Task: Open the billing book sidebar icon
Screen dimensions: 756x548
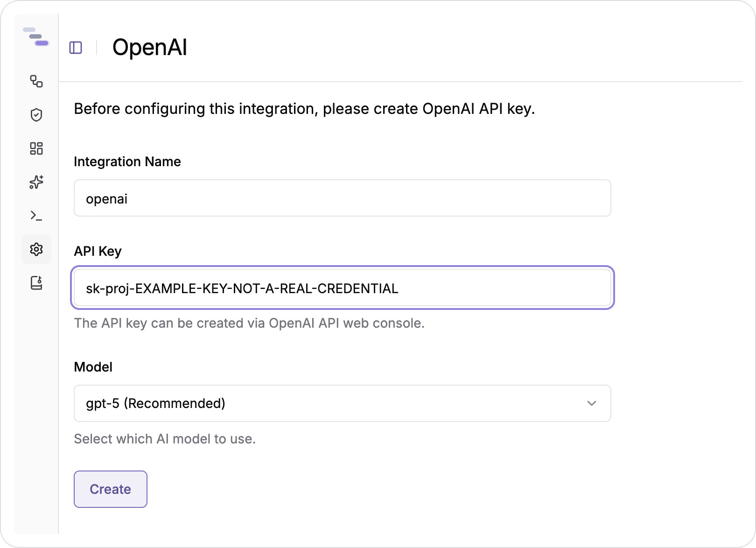Action: coord(36,283)
